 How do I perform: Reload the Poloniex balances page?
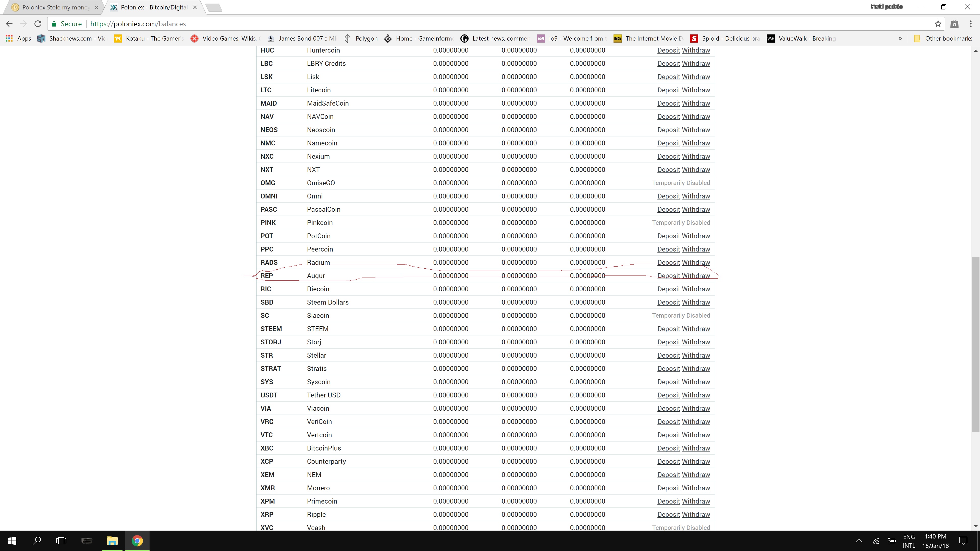coord(38,23)
